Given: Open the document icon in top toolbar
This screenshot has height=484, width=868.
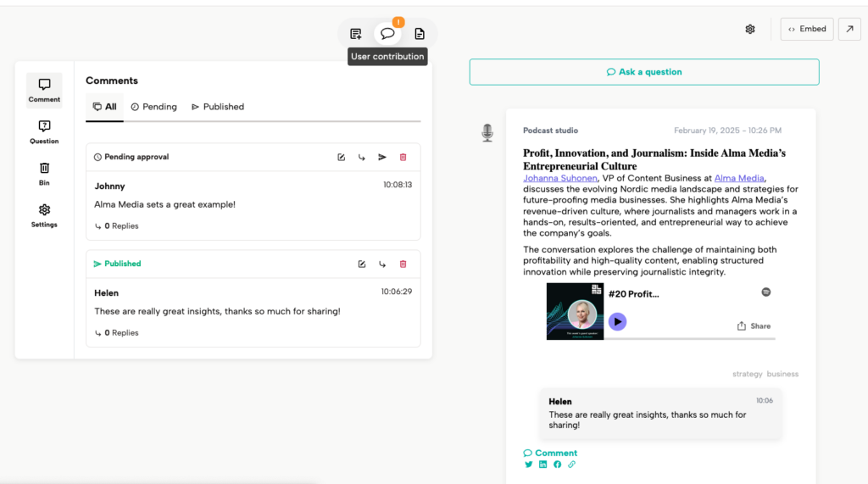Looking at the screenshot, I should click(420, 34).
